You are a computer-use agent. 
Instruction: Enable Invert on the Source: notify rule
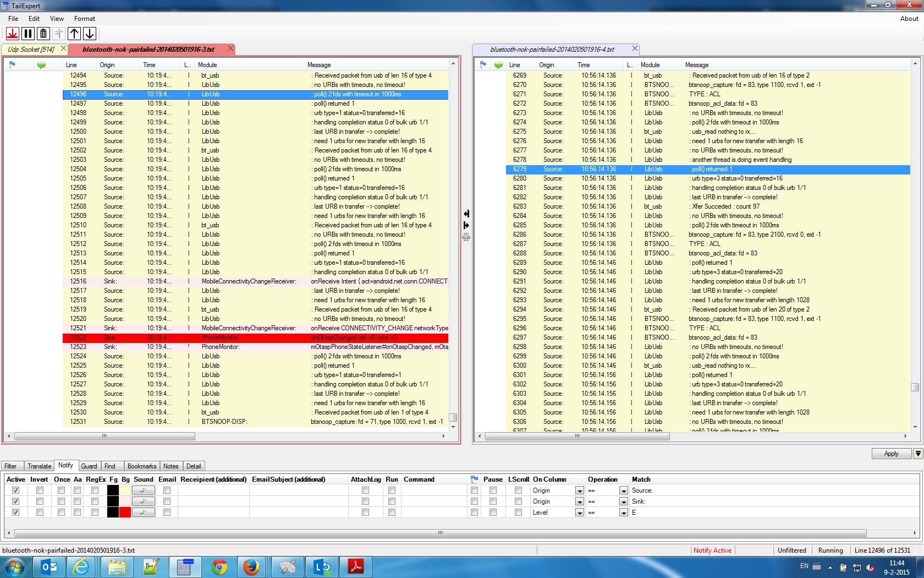pos(38,490)
